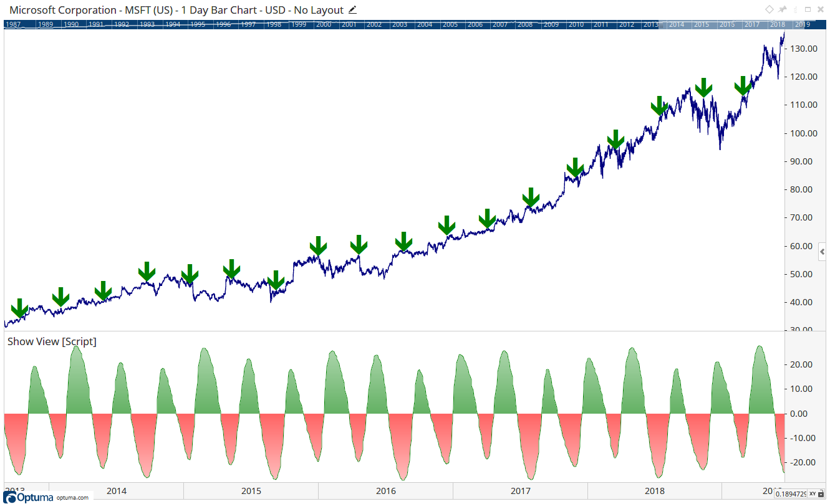Click 2014 on the bottom time axis
Viewport: 830px width, 504px height.
117,491
